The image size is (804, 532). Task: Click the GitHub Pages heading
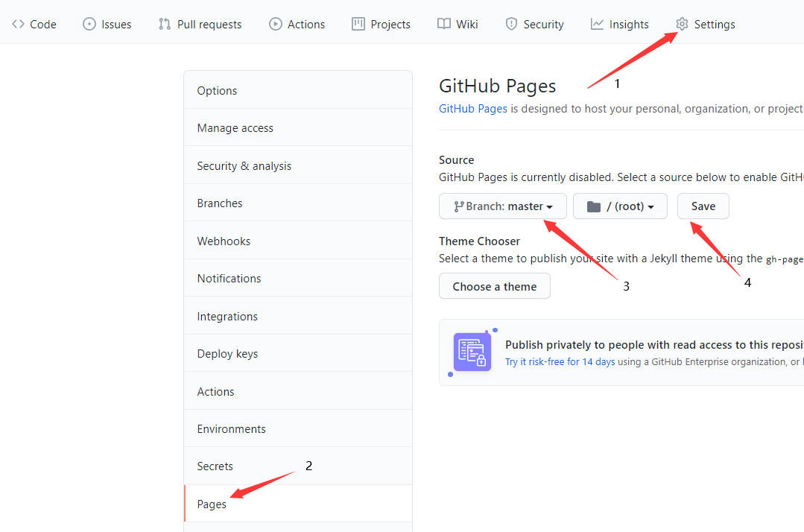(497, 86)
